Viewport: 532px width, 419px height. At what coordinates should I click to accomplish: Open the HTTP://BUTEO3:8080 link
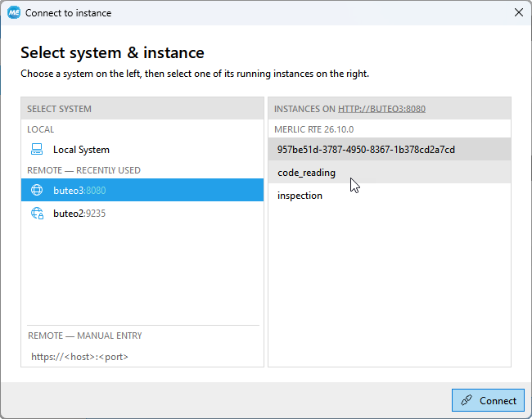(381, 109)
